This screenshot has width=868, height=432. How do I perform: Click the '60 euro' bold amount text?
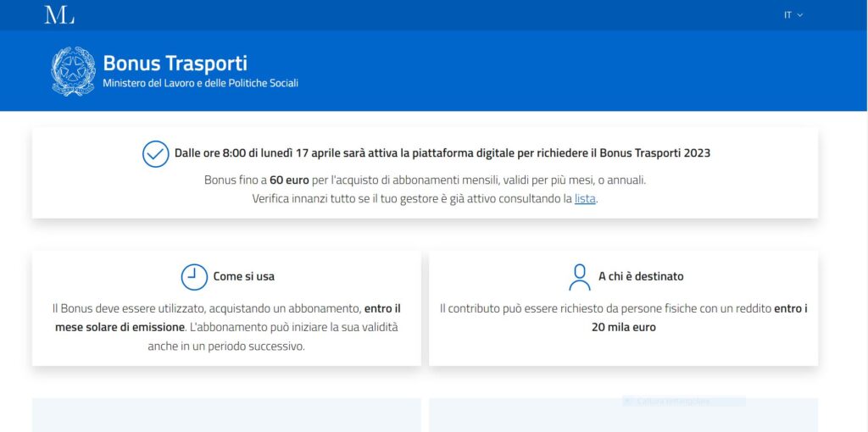coord(290,180)
